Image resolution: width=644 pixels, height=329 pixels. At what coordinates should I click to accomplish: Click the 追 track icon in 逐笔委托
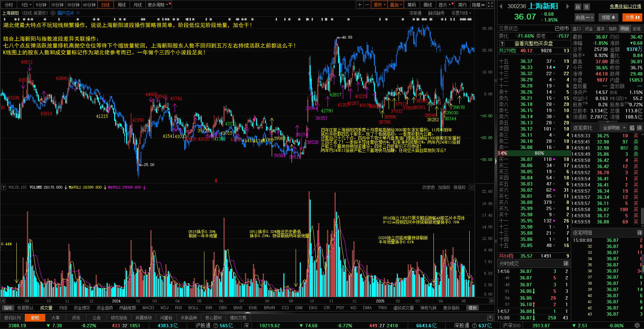tap(632, 128)
